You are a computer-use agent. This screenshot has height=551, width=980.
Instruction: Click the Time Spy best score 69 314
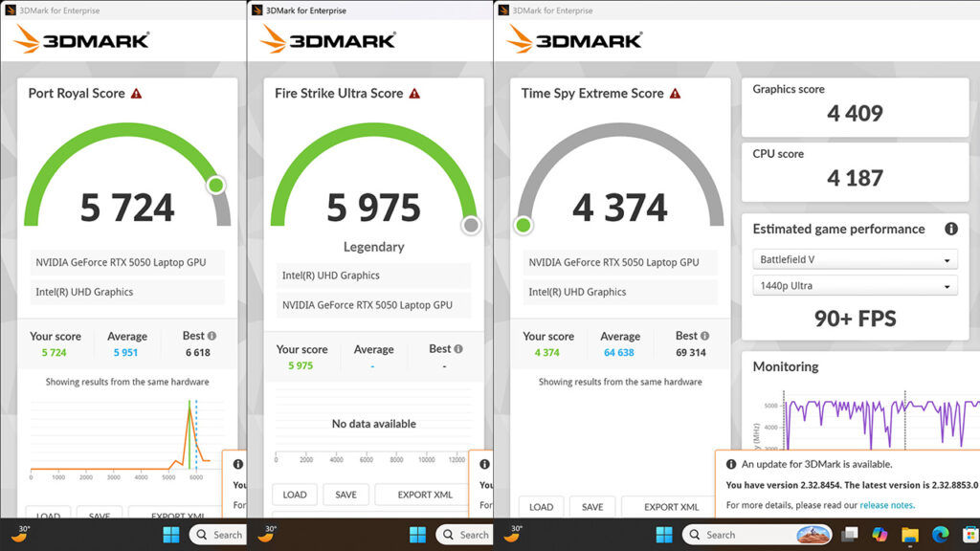(x=691, y=353)
